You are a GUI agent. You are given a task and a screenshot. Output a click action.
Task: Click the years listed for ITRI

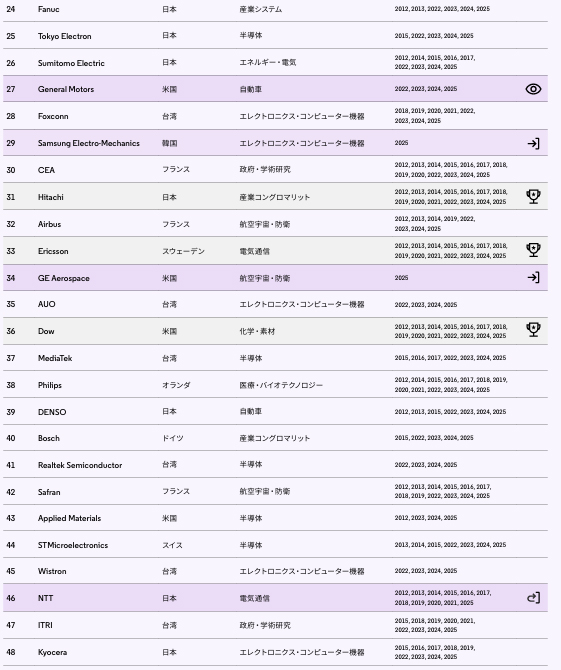coord(435,625)
